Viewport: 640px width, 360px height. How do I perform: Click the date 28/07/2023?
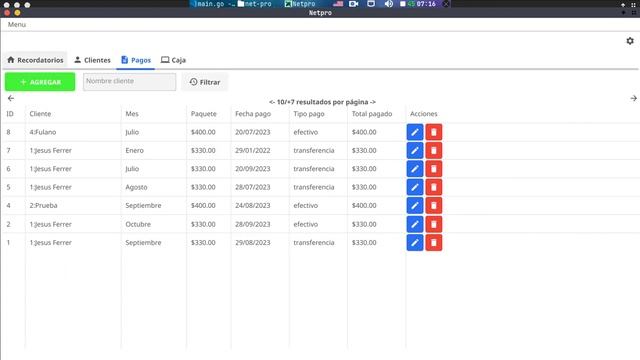coord(253,187)
